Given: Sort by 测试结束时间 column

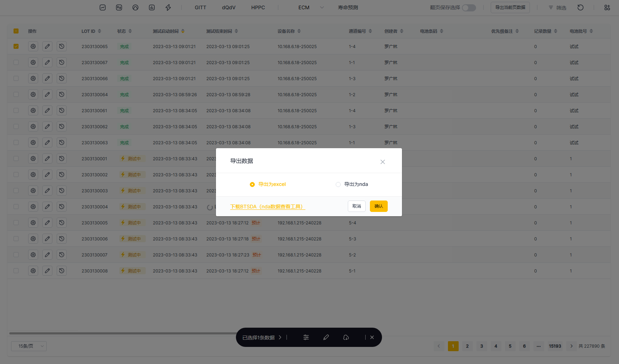Looking at the screenshot, I should click(236, 31).
